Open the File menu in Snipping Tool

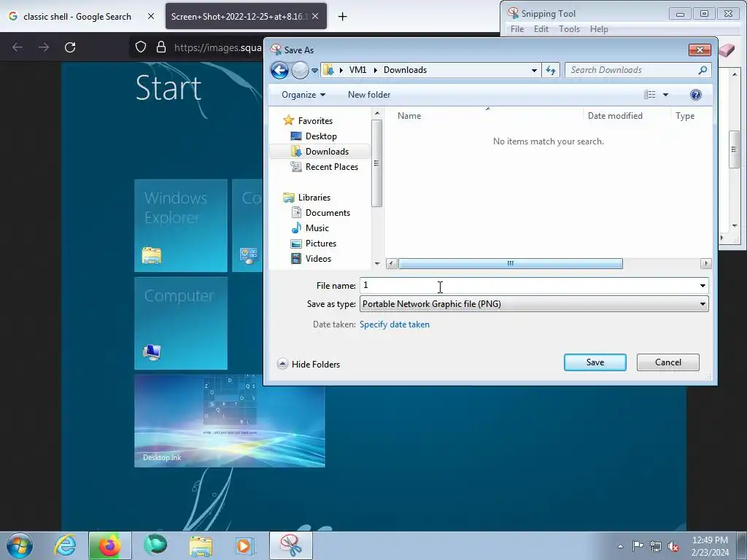tap(517, 29)
